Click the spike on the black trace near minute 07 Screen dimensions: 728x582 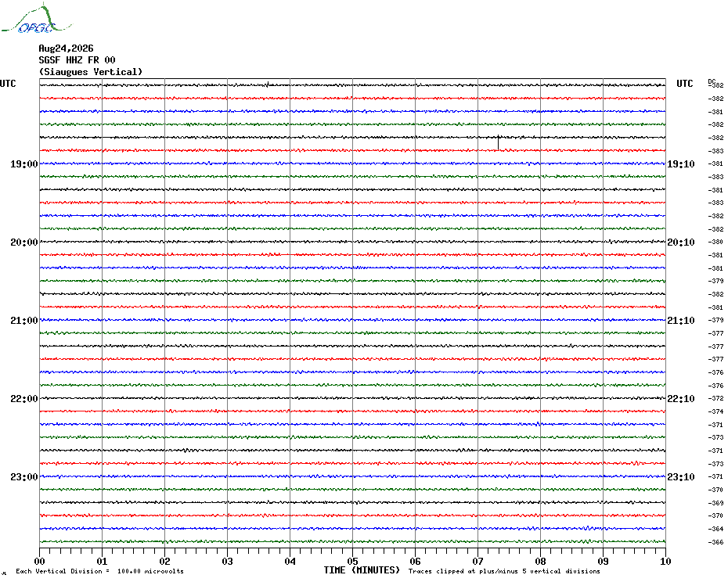pos(498,142)
